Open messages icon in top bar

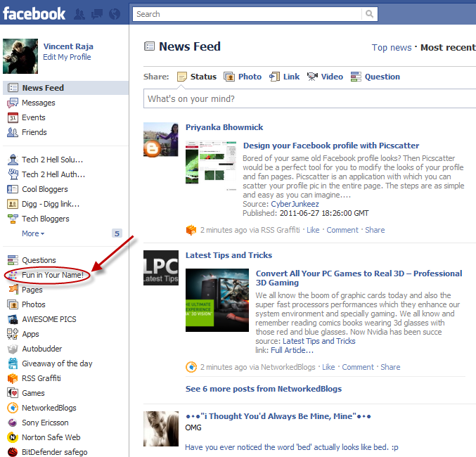97,14
